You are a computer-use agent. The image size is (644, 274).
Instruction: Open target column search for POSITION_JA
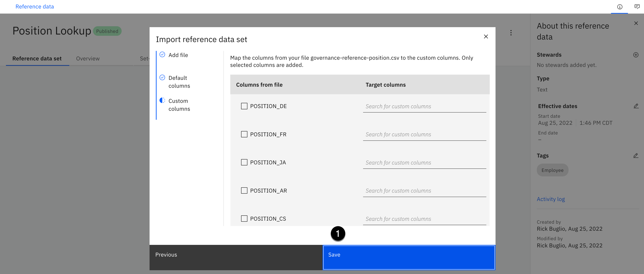pyautogui.click(x=424, y=163)
